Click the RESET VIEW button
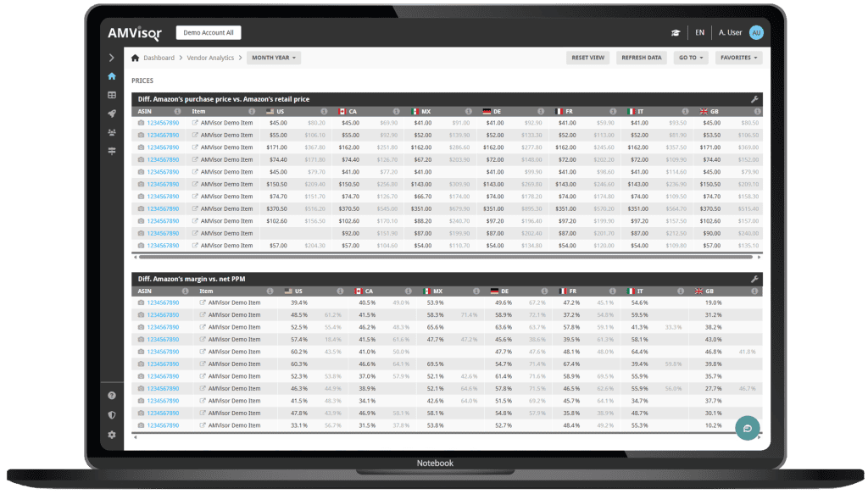Viewport: 868px width, 494px height. point(587,58)
